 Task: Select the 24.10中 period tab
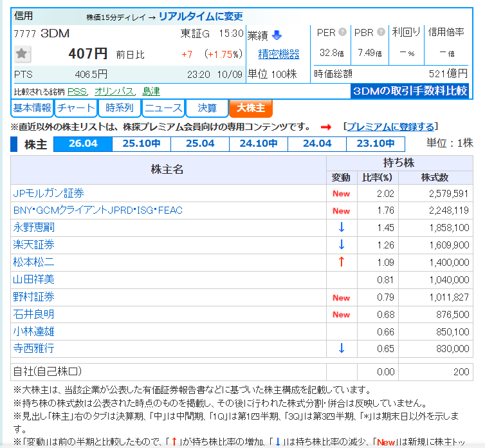[x=259, y=144]
